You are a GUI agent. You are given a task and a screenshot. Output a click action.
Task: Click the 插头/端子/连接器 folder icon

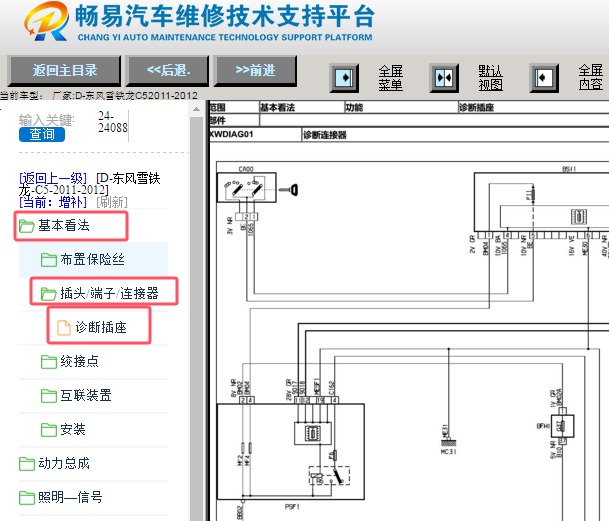pyautogui.click(x=49, y=294)
